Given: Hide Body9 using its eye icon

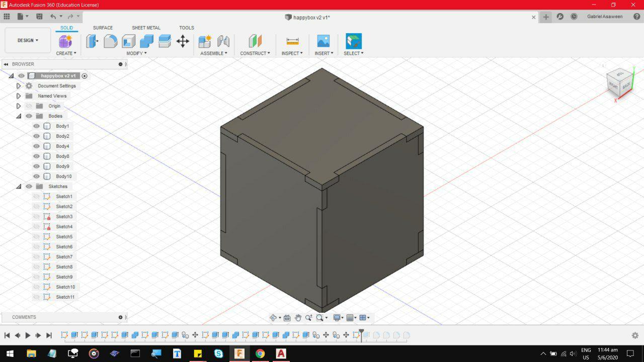Looking at the screenshot, I should point(36,166).
